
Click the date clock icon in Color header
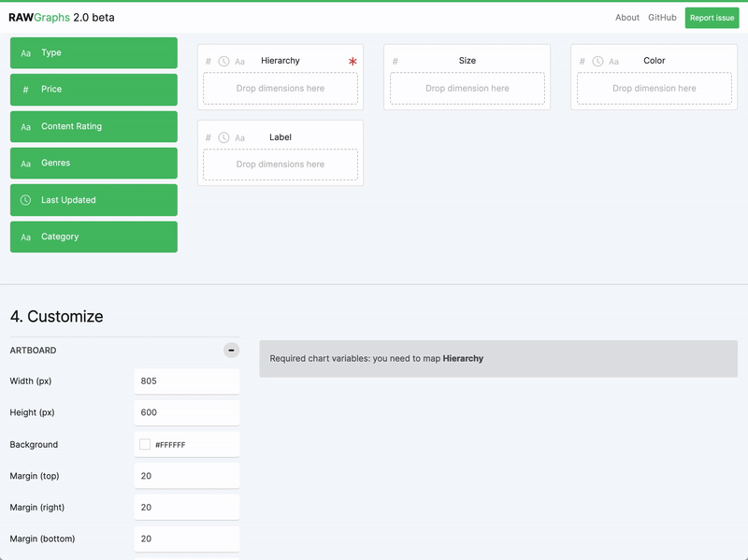pos(597,62)
